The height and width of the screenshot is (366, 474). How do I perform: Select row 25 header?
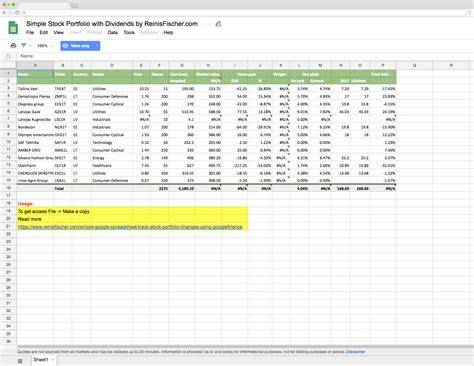[x=8, y=257]
